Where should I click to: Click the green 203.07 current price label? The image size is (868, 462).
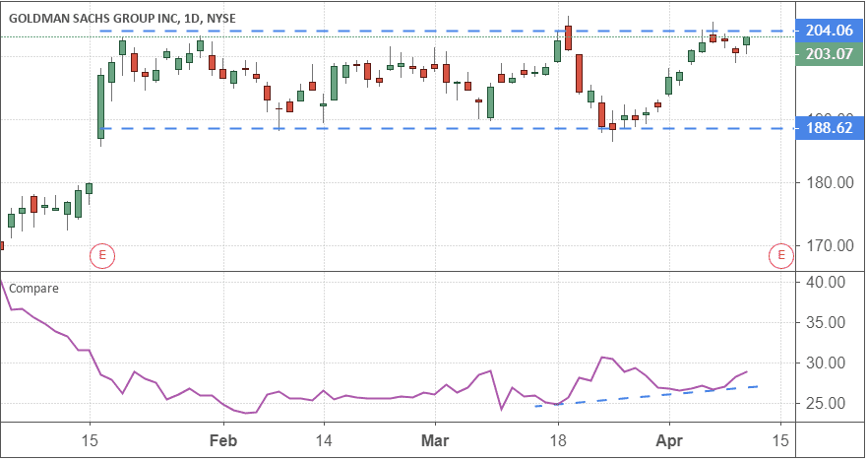tap(829, 54)
